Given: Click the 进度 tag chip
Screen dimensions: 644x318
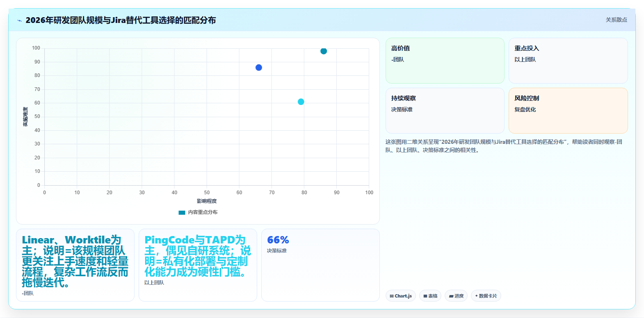Looking at the screenshot, I should [456, 296].
